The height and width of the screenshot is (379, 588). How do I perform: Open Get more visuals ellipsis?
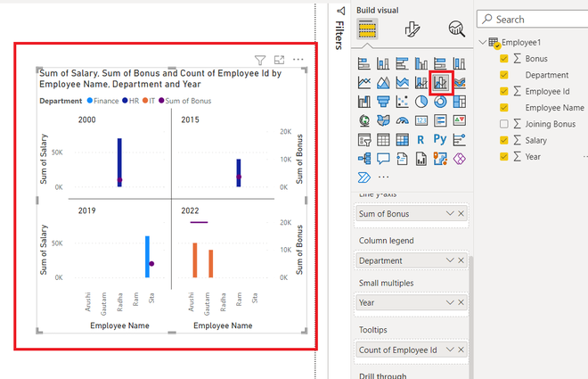pyautogui.click(x=383, y=177)
